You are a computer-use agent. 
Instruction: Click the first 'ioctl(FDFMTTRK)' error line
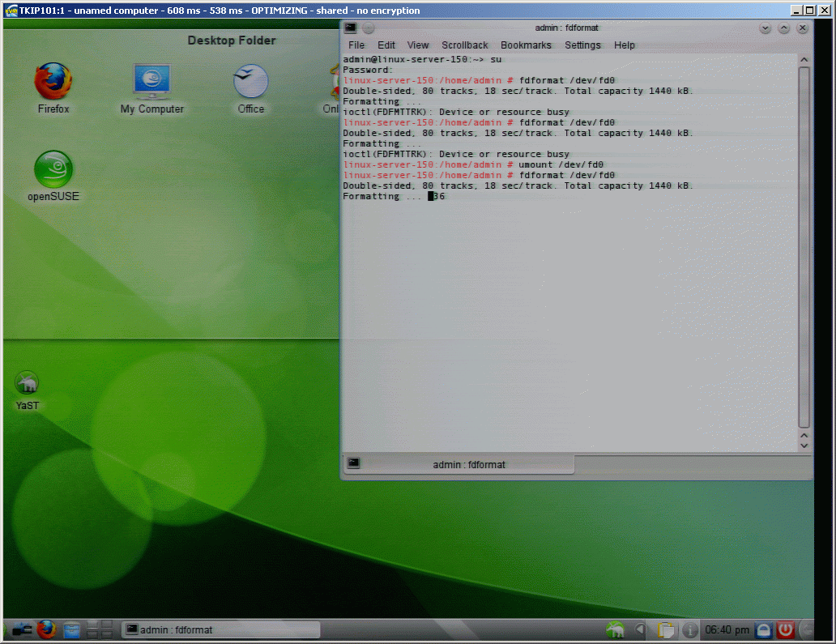(x=456, y=112)
